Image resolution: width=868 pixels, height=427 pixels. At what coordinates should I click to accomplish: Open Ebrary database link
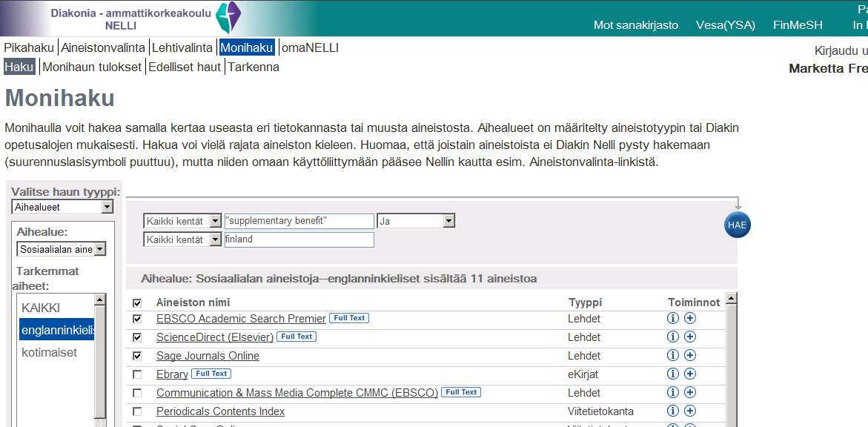(172, 374)
